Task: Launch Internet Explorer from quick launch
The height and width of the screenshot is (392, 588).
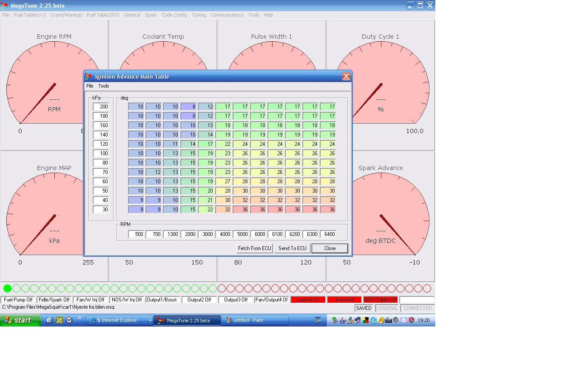Action: click(x=49, y=320)
